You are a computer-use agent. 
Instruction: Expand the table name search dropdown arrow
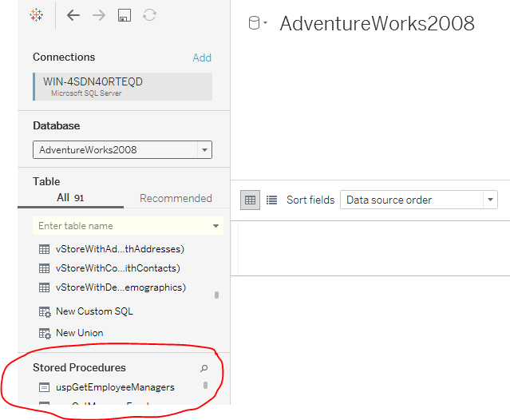click(215, 226)
